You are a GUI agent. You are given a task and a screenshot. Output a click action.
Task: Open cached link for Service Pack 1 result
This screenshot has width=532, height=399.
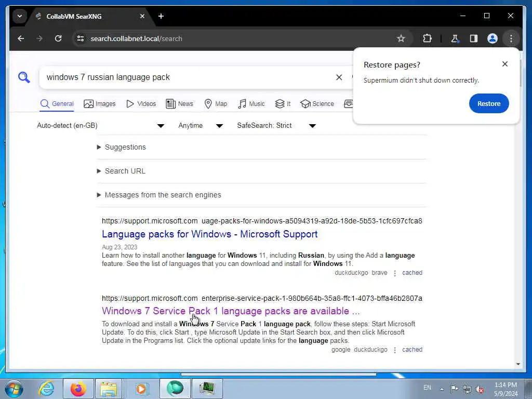(412, 350)
